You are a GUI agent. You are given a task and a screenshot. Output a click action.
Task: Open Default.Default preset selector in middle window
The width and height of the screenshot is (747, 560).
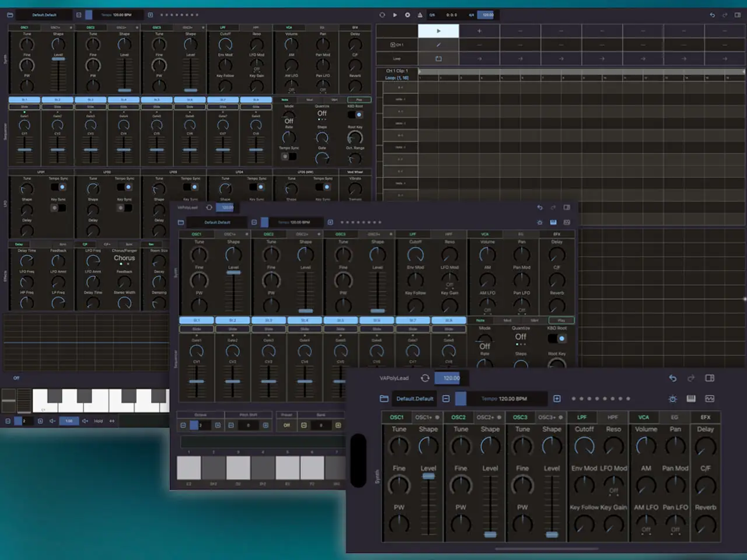(x=217, y=222)
